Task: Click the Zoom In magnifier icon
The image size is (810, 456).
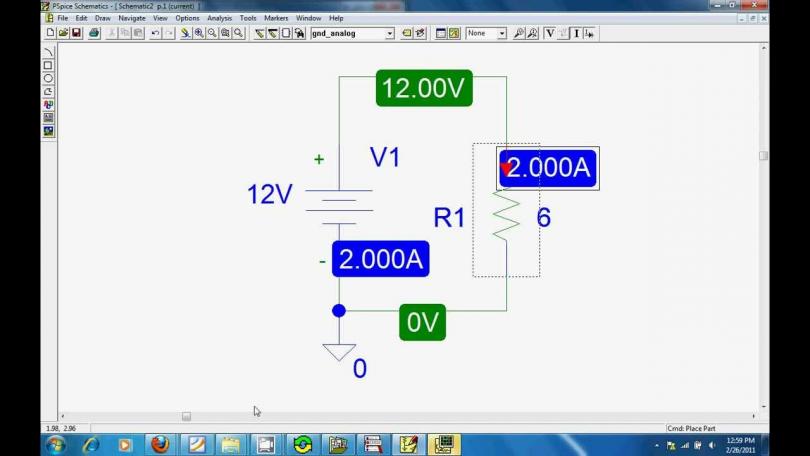Action: [199, 33]
